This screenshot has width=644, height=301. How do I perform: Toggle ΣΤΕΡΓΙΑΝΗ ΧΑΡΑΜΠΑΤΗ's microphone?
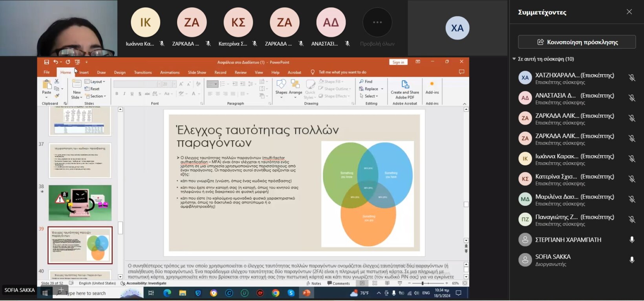tap(631, 240)
